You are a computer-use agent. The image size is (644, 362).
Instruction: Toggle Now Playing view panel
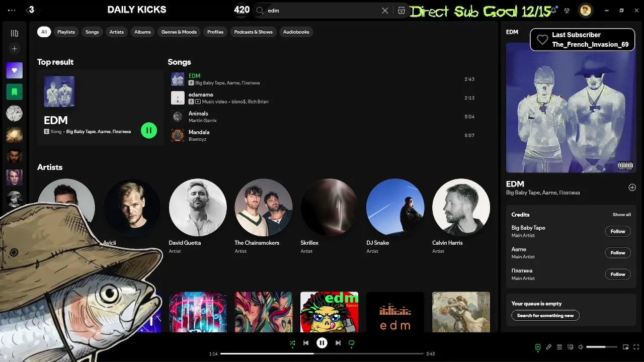[x=538, y=347]
